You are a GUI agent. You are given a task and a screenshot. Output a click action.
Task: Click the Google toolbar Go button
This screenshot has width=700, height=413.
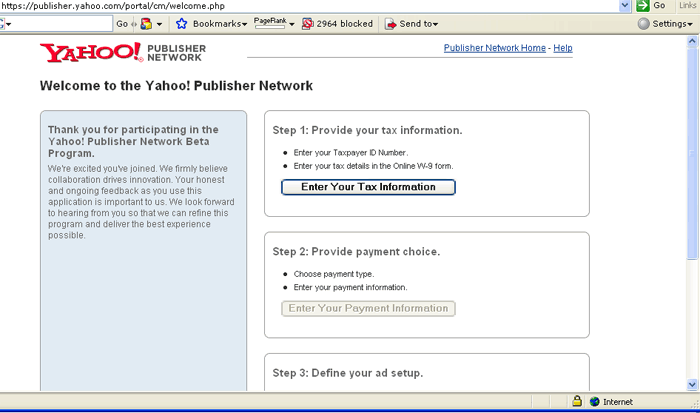[x=122, y=23]
